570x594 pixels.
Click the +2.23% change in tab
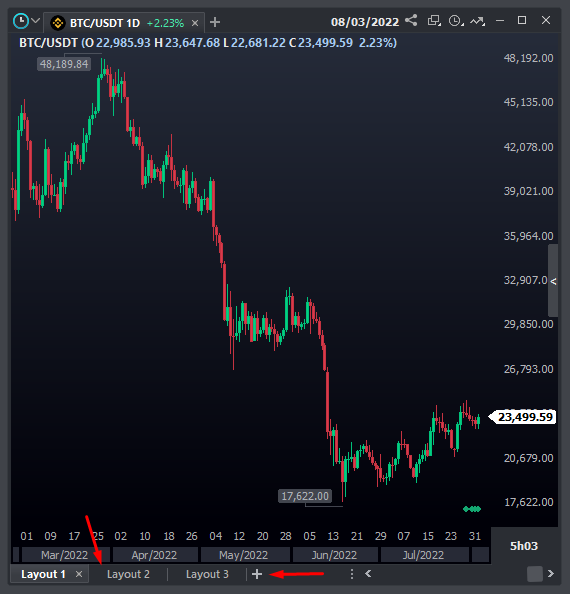point(166,23)
